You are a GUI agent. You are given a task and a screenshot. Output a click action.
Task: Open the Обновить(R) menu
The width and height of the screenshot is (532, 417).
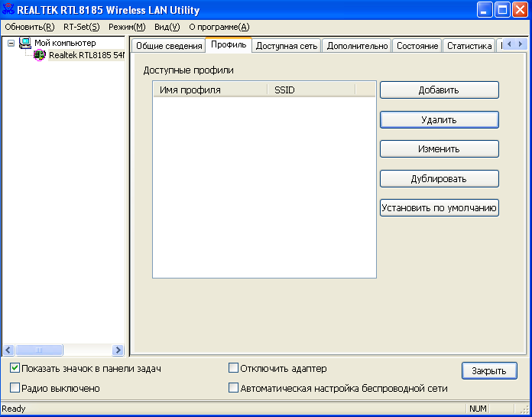(30, 28)
